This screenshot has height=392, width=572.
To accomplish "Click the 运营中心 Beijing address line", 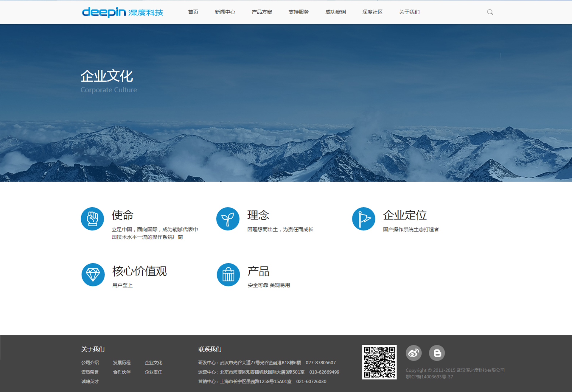I will [x=269, y=372].
